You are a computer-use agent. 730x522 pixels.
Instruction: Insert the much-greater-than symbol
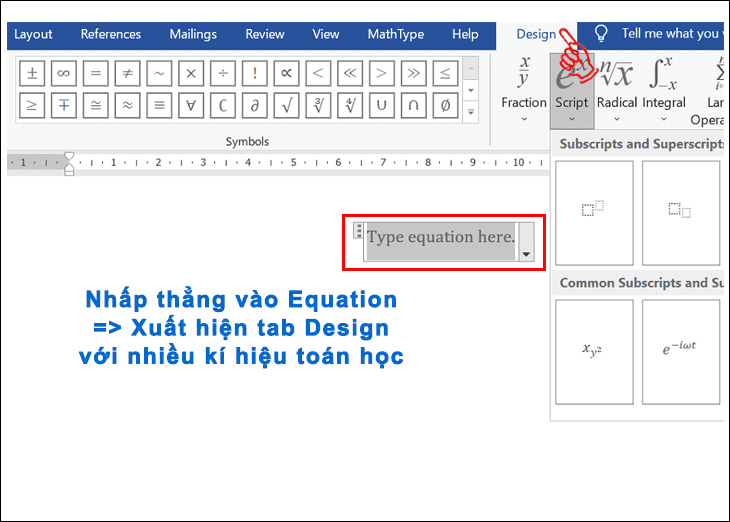(413, 73)
